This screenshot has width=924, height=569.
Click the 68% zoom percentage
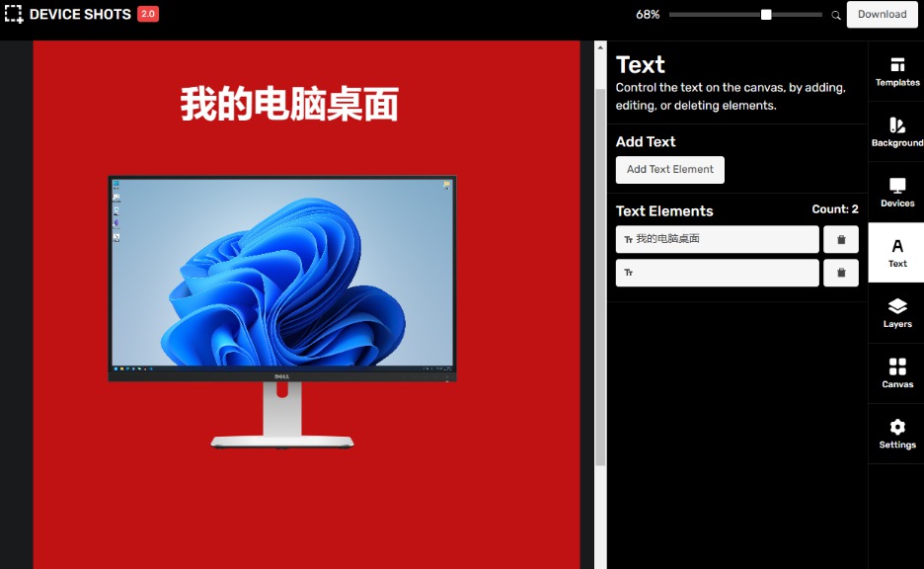pos(648,15)
